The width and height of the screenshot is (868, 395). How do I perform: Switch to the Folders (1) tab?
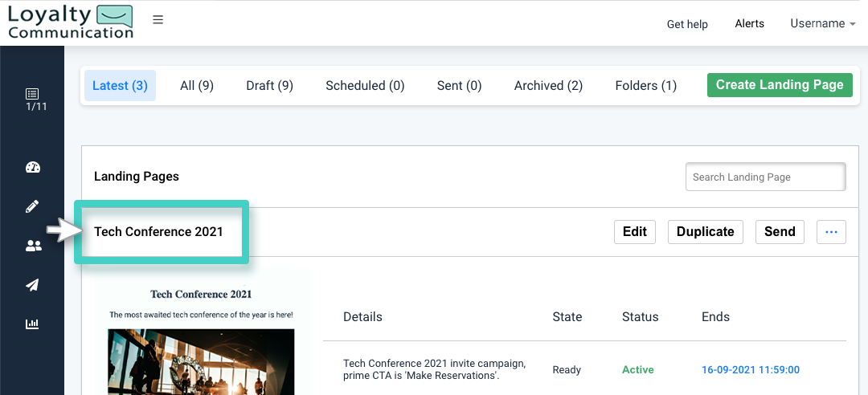[x=645, y=86]
